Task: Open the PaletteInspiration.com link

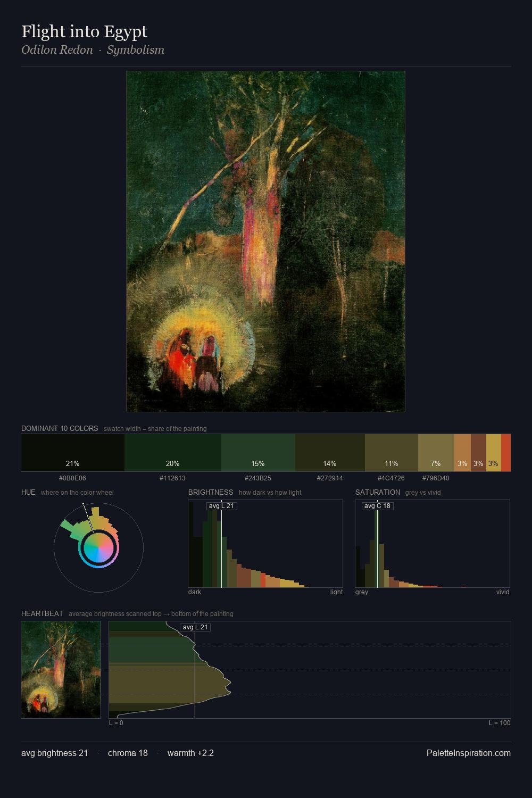Action: tap(469, 753)
